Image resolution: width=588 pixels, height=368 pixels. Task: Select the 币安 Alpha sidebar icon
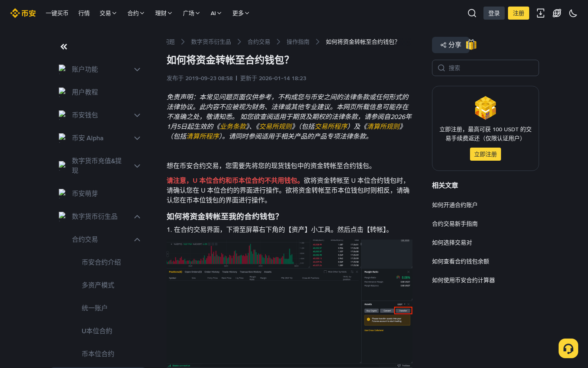(62, 138)
